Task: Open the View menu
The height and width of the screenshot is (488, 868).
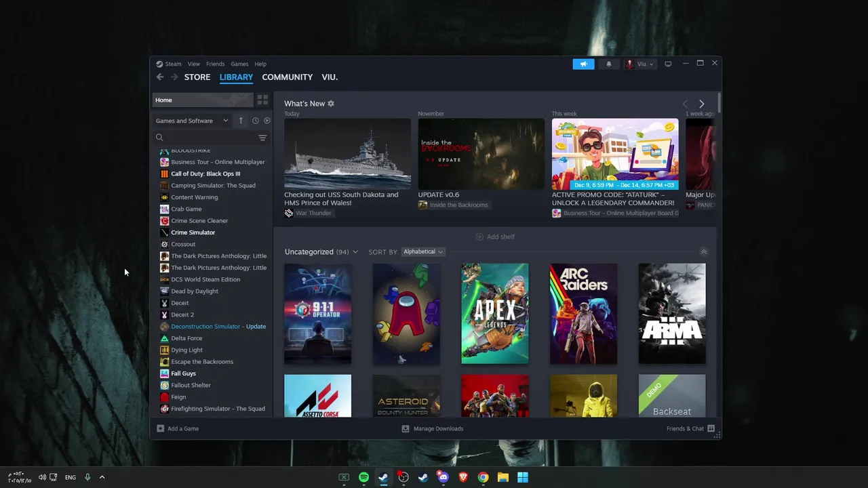Action: point(194,64)
